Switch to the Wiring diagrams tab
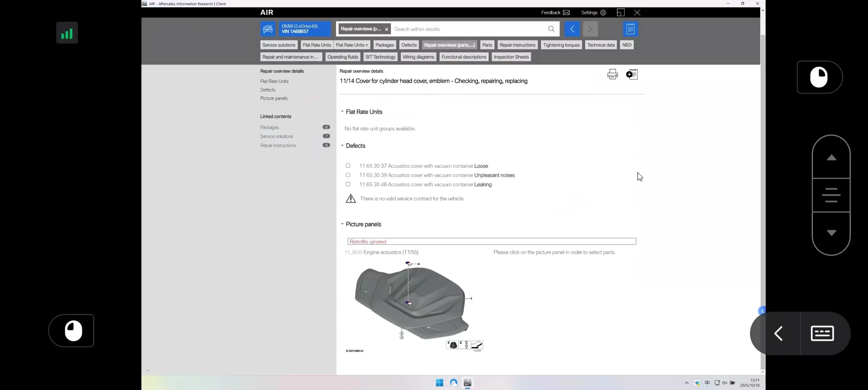The image size is (868, 390). [418, 57]
